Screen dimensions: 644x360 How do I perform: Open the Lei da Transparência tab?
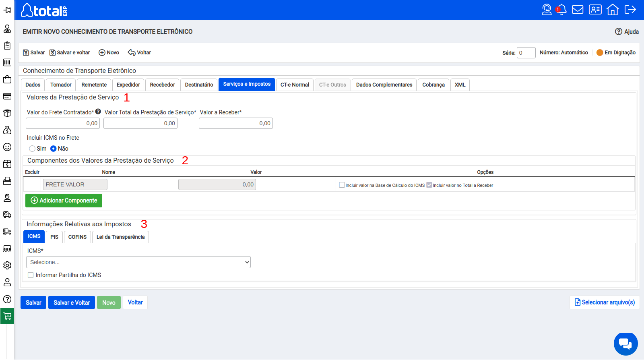point(121,237)
